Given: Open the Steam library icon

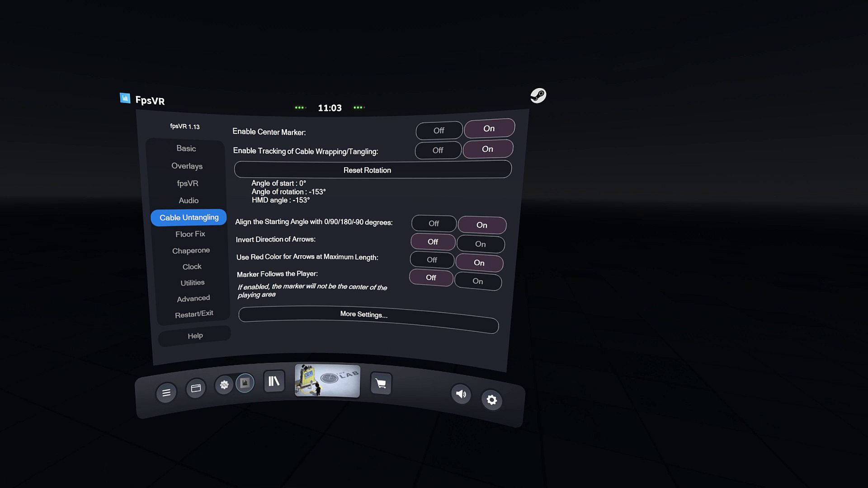Looking at the screenshot, I should tap(274, 381).
